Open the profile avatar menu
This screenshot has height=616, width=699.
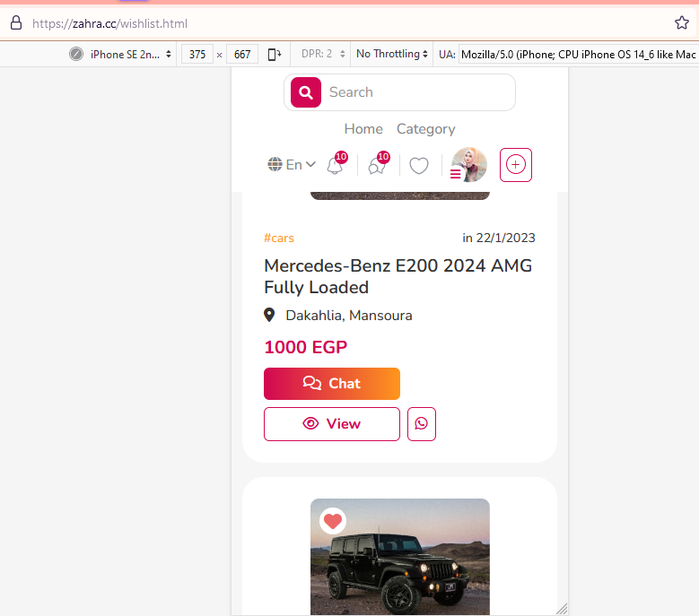point(469,165)
